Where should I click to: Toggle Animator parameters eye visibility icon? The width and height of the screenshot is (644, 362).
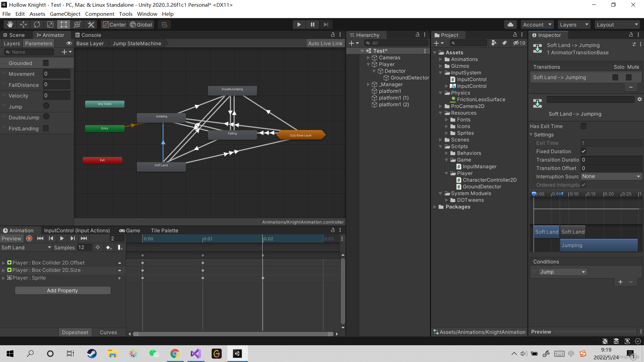tap(69, 44)
